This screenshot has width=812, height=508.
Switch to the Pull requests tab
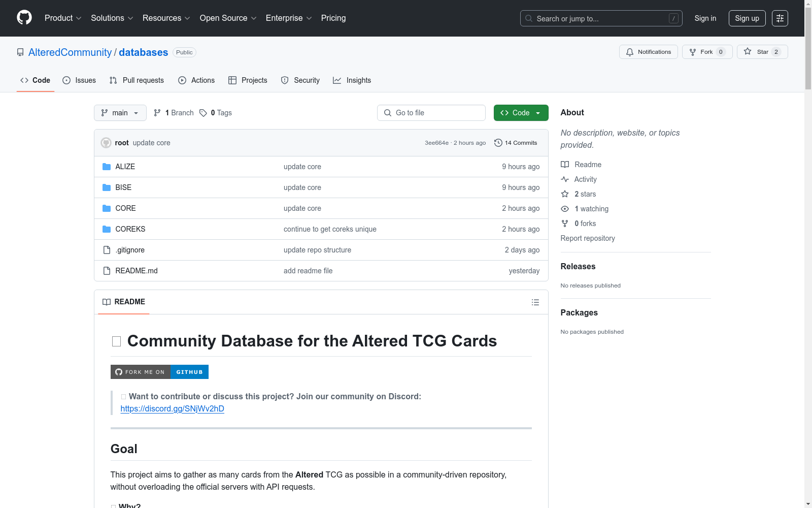(137, 80)
